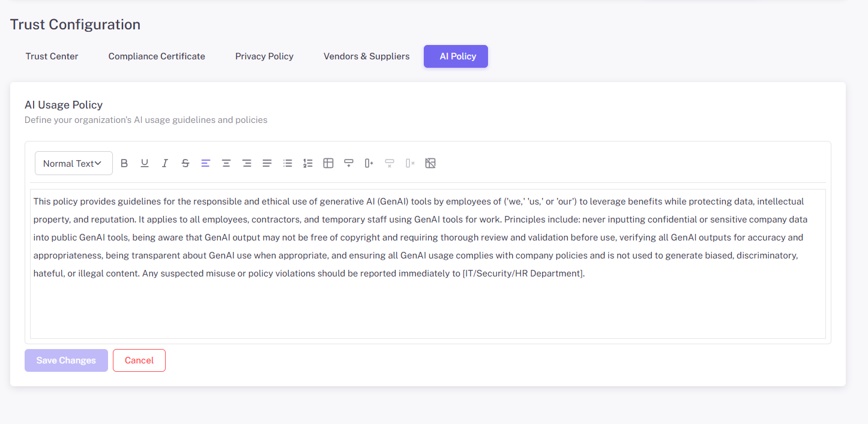Justify the paragraph text
The height and width of the screenshot is (424, 868).
[x=267, y=163]
